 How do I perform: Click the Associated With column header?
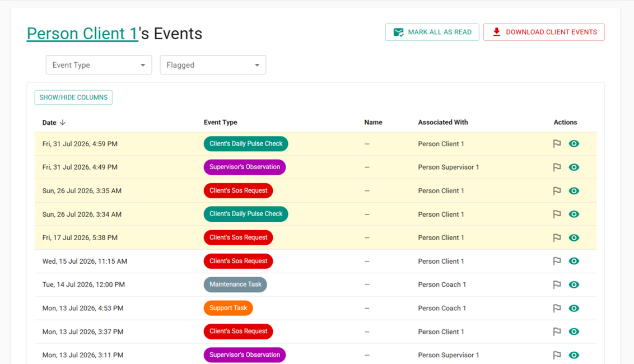[x=443, y=122]
